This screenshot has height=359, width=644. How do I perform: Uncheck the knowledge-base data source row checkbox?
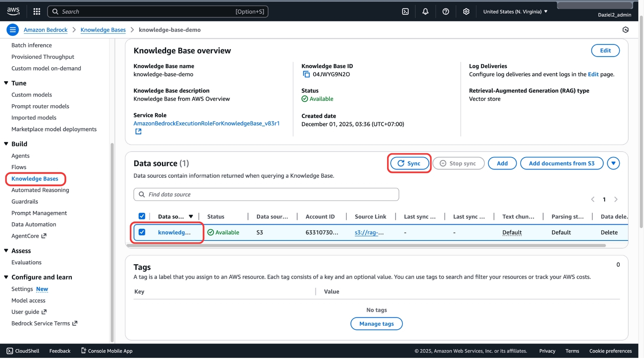pyautogui.click(x=142, y=232)
